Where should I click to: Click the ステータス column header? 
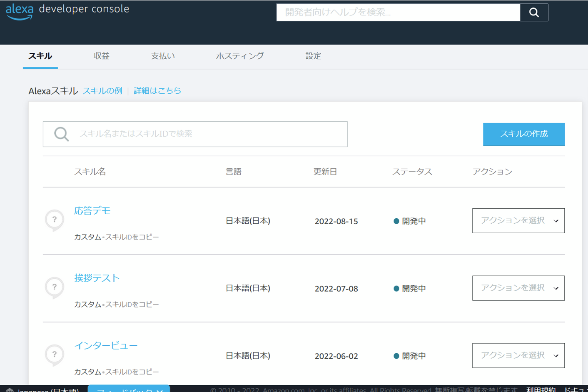(412, 172)
